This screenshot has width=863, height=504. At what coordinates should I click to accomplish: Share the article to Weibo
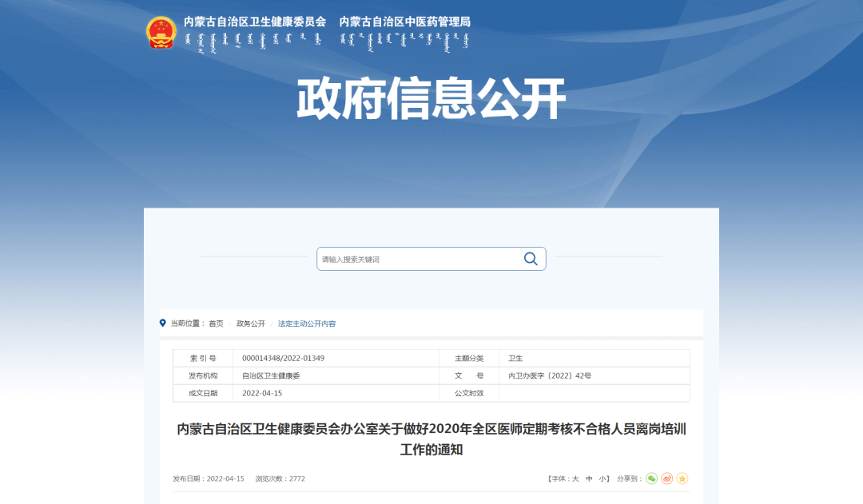click(x=666, y=478)
